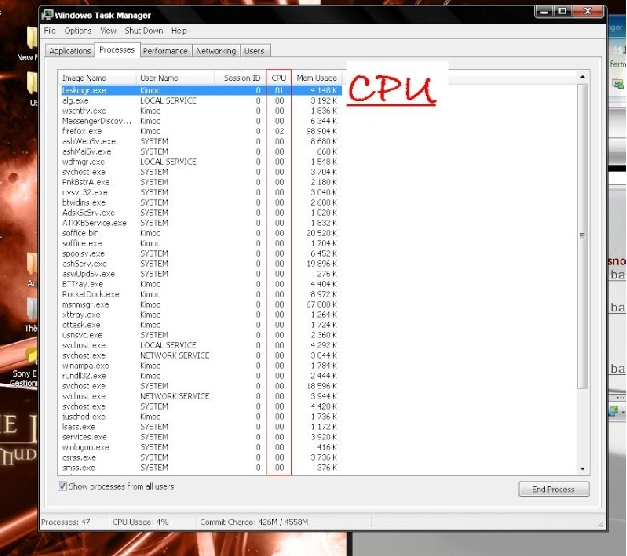Viewport: 627px width, 556px height.
Task: Click the process list scroll-up arrow
Action: 582,76
